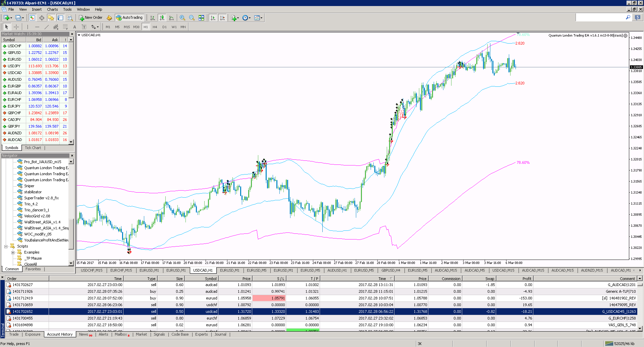Image resolution: width=644 pixels, height=347 pixels.
Task: Collapse the Scripts tree node
Action: coord(6,246)
